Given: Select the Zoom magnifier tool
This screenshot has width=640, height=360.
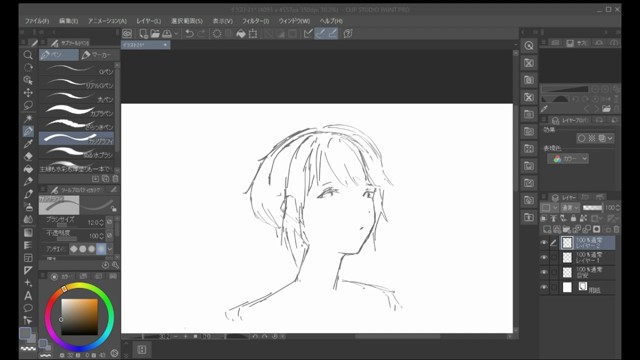Looking at the screenshot, I should pos(28,55).
